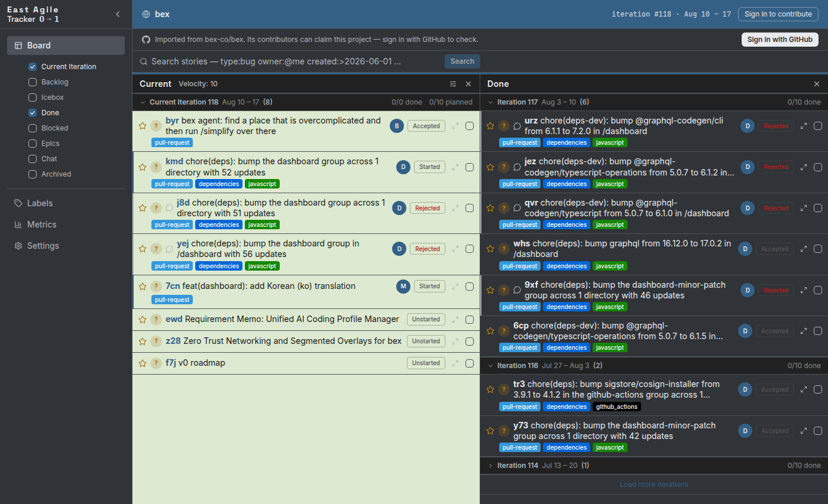Open the comments on yej story
Screen dimensions: 828x504
point(170,249)
